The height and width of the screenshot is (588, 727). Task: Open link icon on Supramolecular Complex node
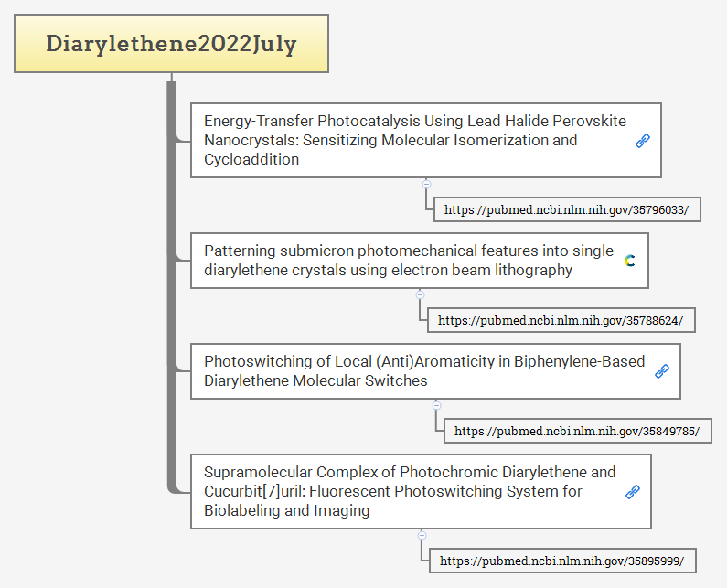point(633,492)
